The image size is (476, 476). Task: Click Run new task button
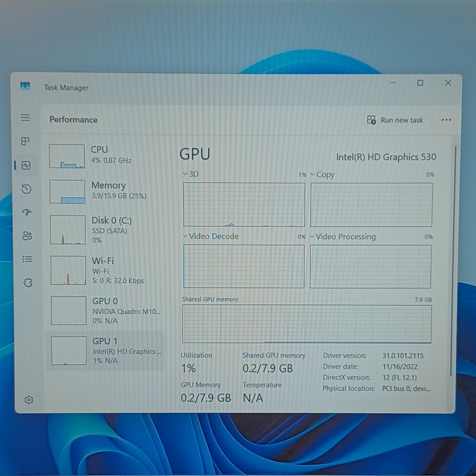click(x=395, y=120)
